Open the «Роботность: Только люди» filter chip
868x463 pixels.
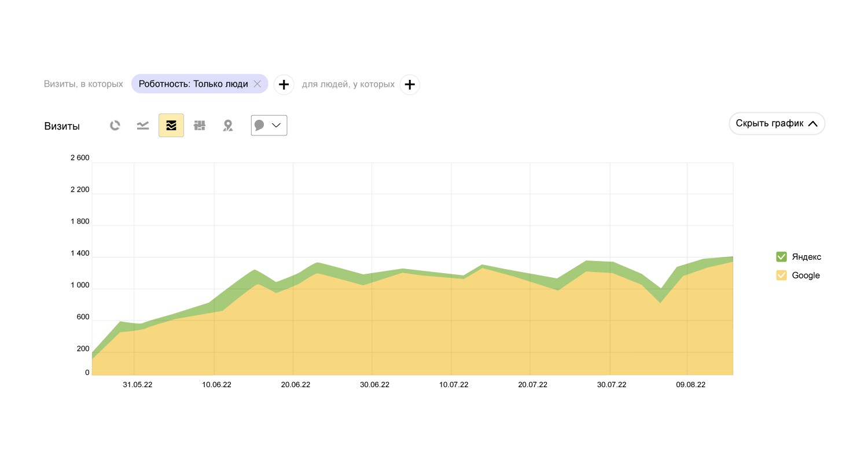tap(193, 84)
